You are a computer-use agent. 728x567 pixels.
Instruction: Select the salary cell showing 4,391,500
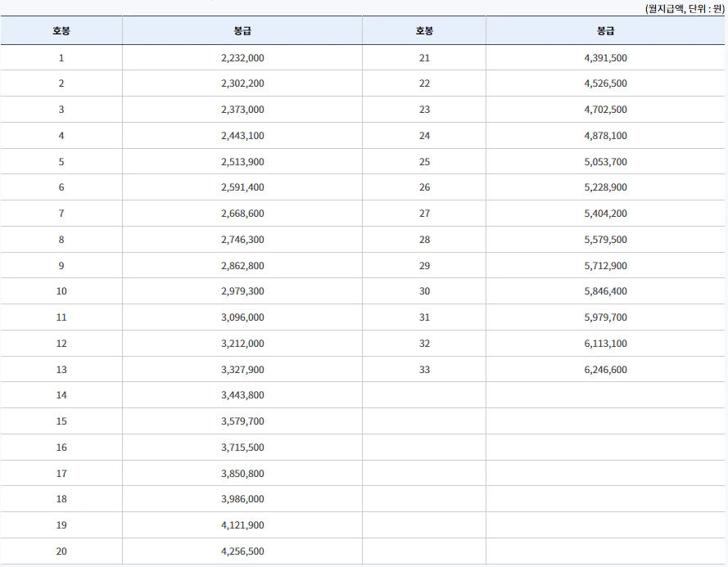tap(605, 57)
